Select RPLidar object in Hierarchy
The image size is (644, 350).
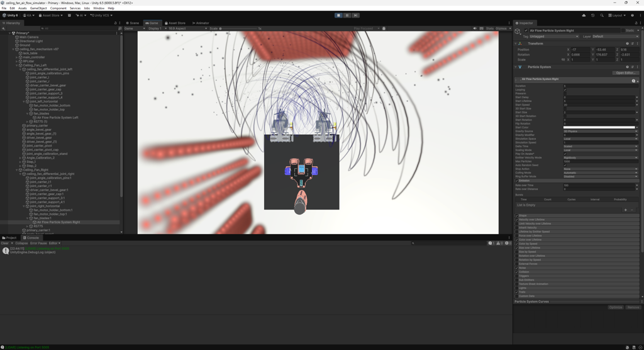(x=29, y=61)
